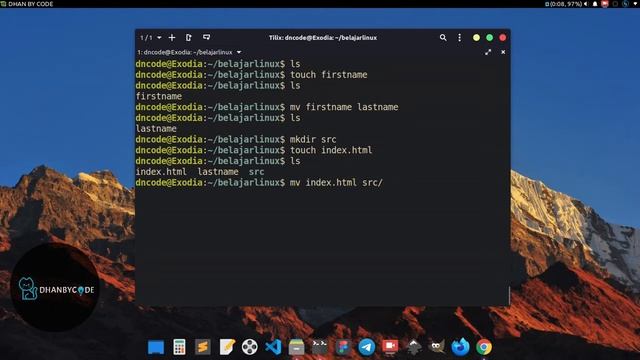Screen dimensions: 640x360
Task: Show the desktop from the blue dock icon
Action: [x=156, y=347]
